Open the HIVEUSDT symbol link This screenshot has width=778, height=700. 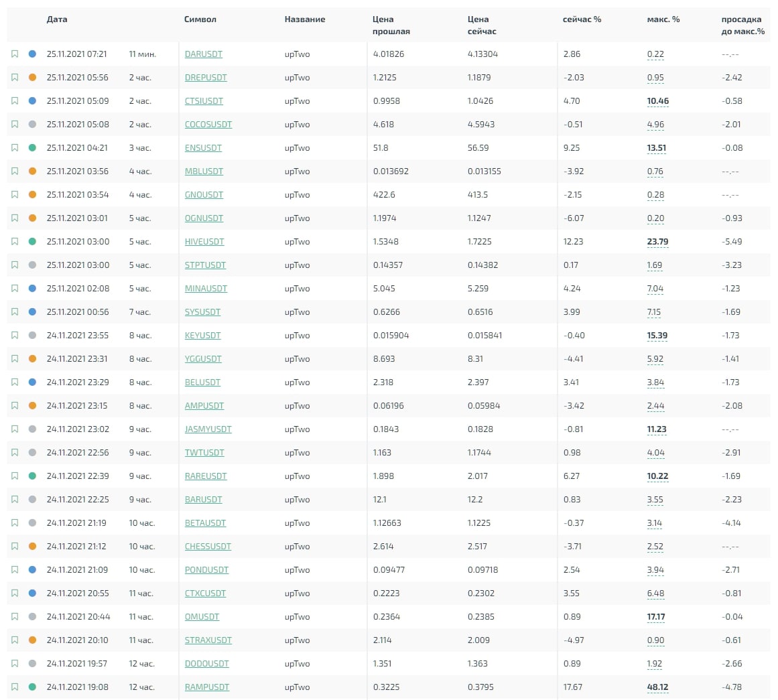(x=204, y=242)
